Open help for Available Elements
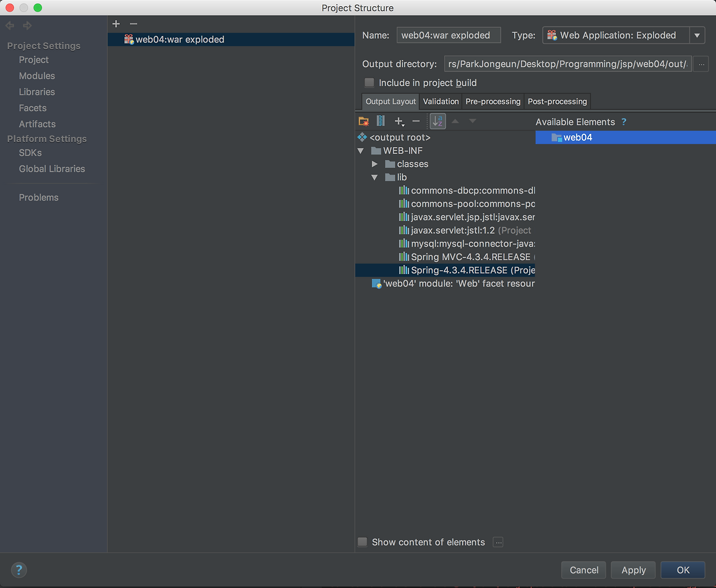This screenshot has width=716, height=588. point(624,122)
